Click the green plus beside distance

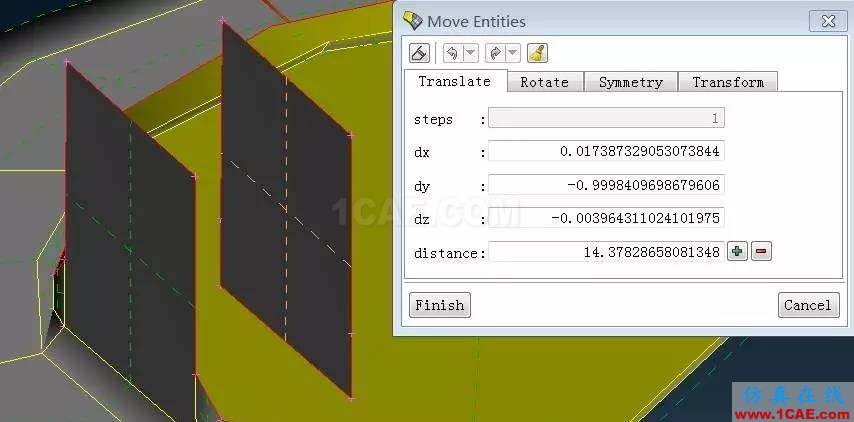[737, 252]
